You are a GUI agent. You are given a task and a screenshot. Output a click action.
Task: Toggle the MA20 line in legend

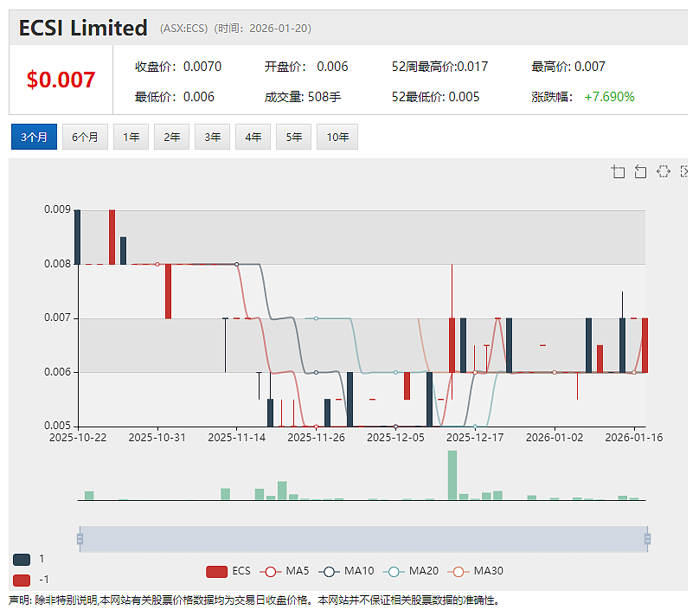(x=411, y=571)
